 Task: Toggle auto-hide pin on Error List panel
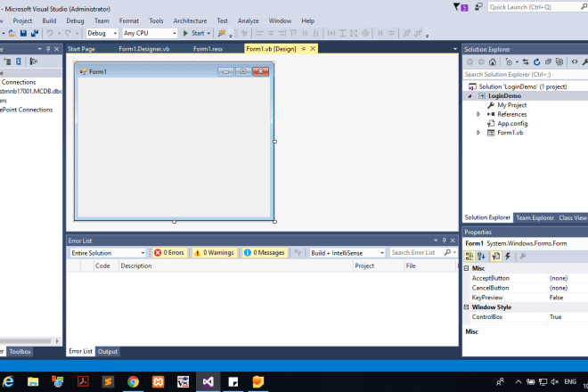tap(445, 241)
